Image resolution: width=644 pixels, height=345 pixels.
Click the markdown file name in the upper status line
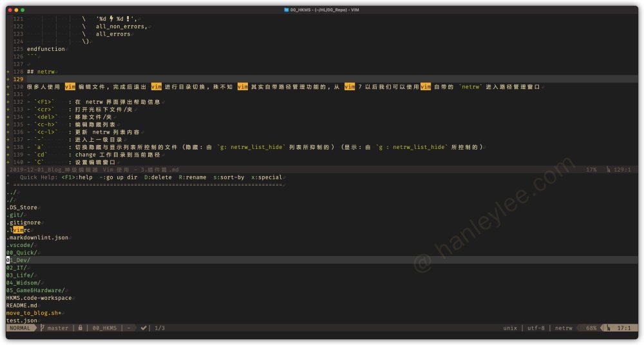(94, 170)
